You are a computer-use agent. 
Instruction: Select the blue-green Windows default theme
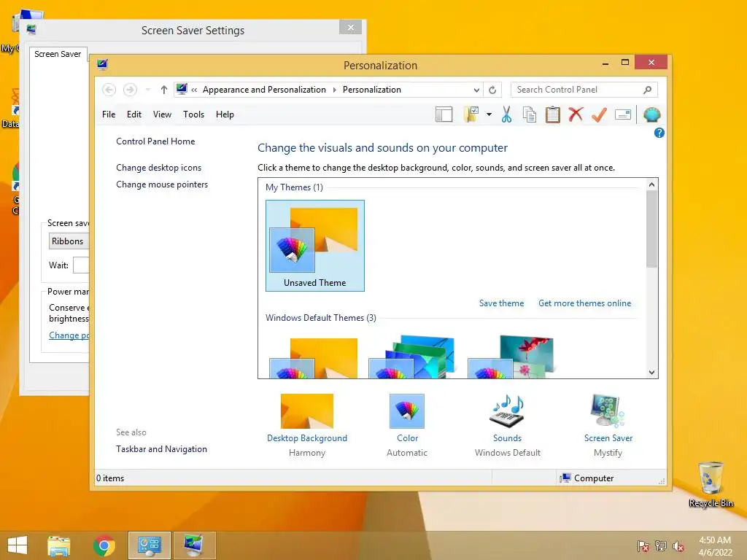pyautogui.click(x=411, y=357)
